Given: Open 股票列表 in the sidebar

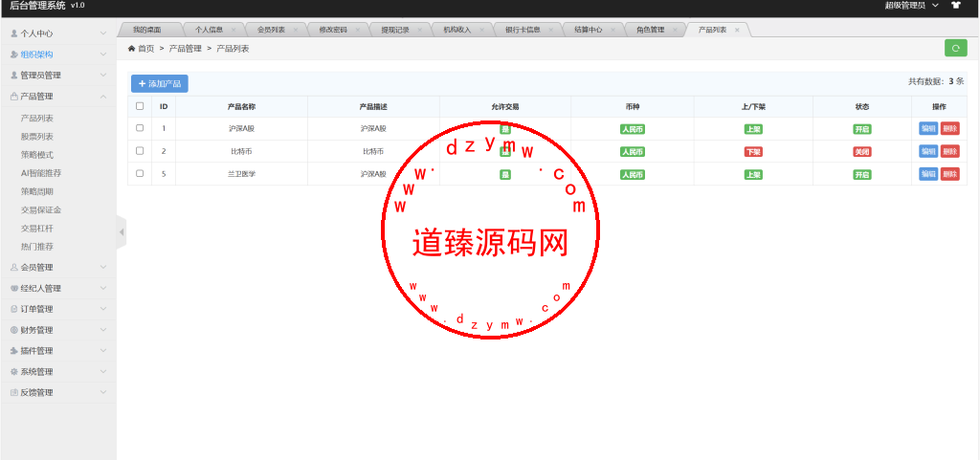Looking at the screenshot, I should coord(37,137).
